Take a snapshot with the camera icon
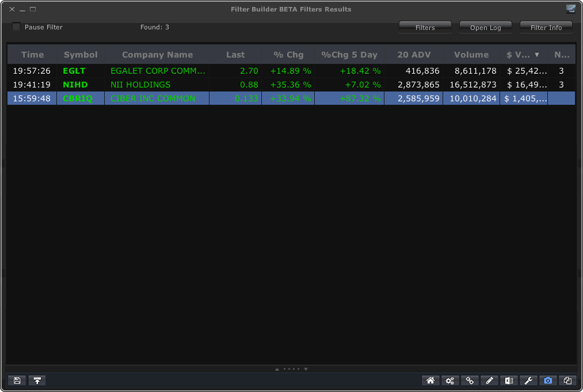This screenshot has width=583, height=392. 547,380
